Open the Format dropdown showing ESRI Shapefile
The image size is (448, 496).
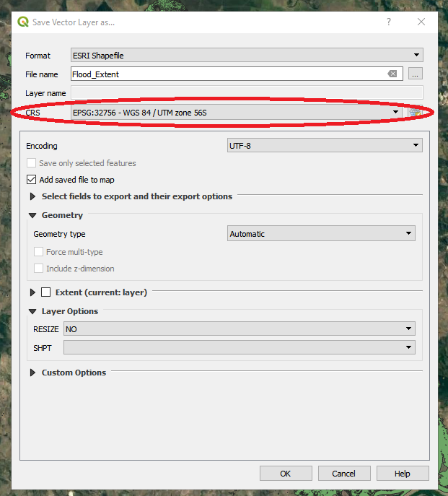246,55
